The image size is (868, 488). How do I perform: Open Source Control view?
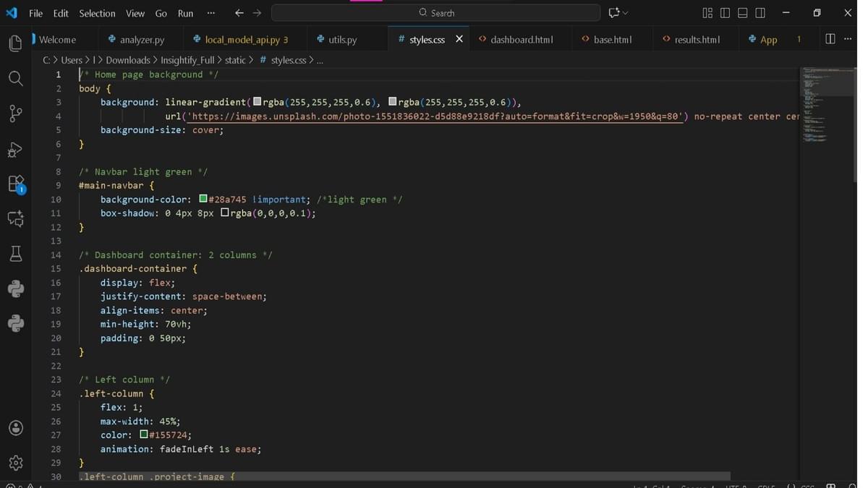pos(15,114)
